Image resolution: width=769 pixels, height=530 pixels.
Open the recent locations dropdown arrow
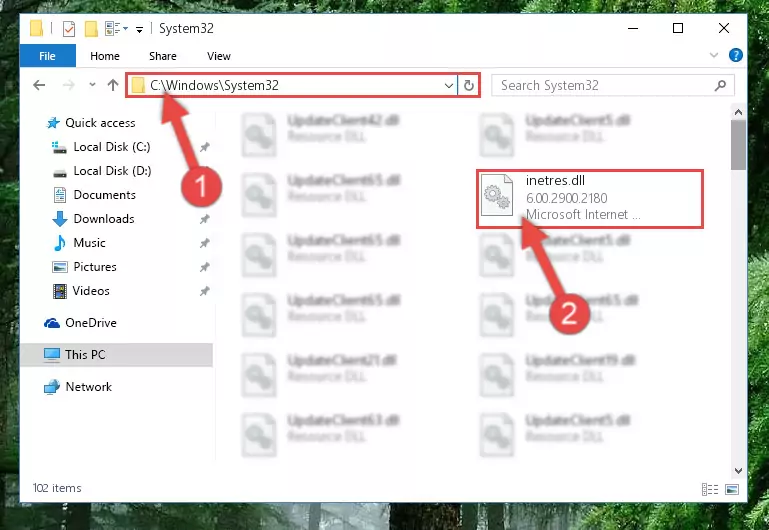click(x=92, y=85)
